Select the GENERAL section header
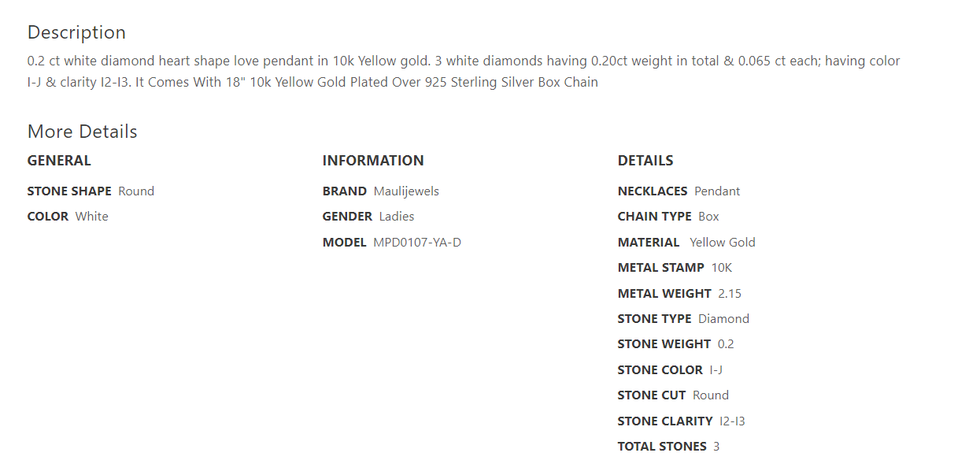 pyautogui.click(x=59, y=161)
